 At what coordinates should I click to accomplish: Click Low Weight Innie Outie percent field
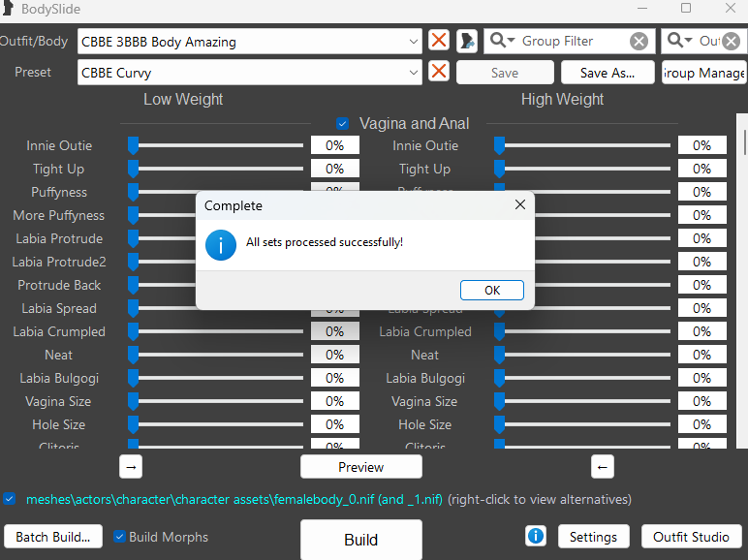pos(335,145)
